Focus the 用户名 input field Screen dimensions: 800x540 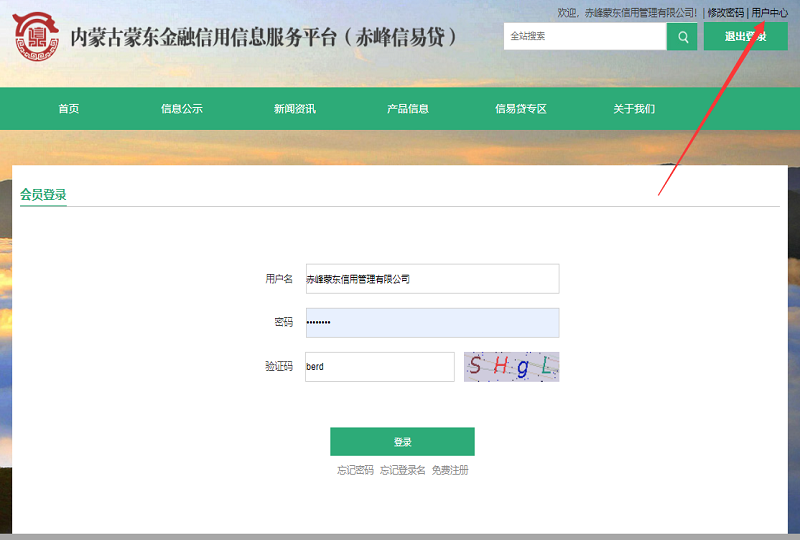pyautogui.click(x=431, y=279)
